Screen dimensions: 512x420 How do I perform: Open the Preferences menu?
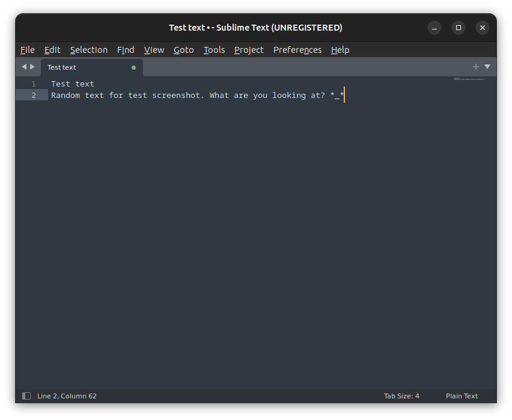click(x=297, y=50)
